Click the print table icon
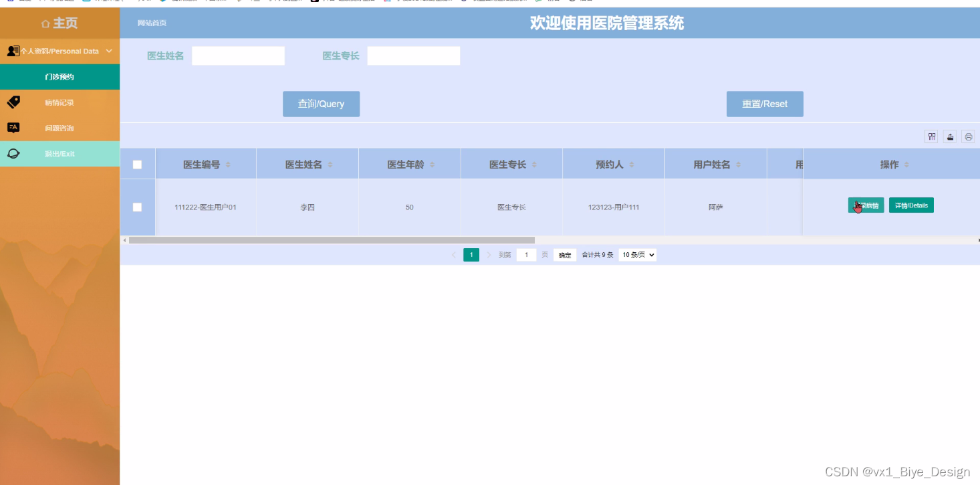Screen dimensions: 980x485 pyautogui.click(x=968, y=136)
